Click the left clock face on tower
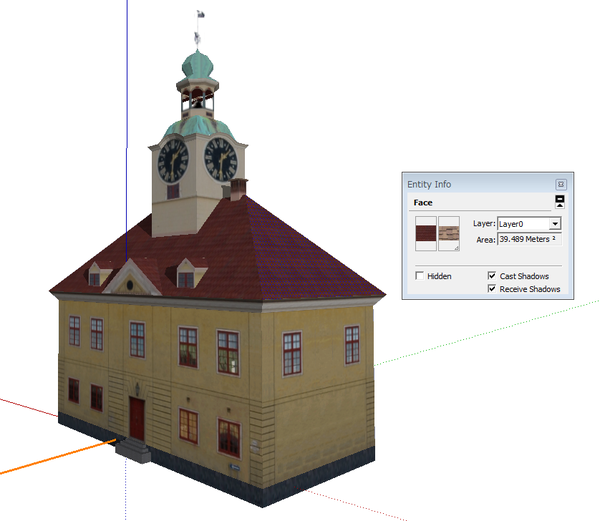600x521 pixels. pos(173,161)
